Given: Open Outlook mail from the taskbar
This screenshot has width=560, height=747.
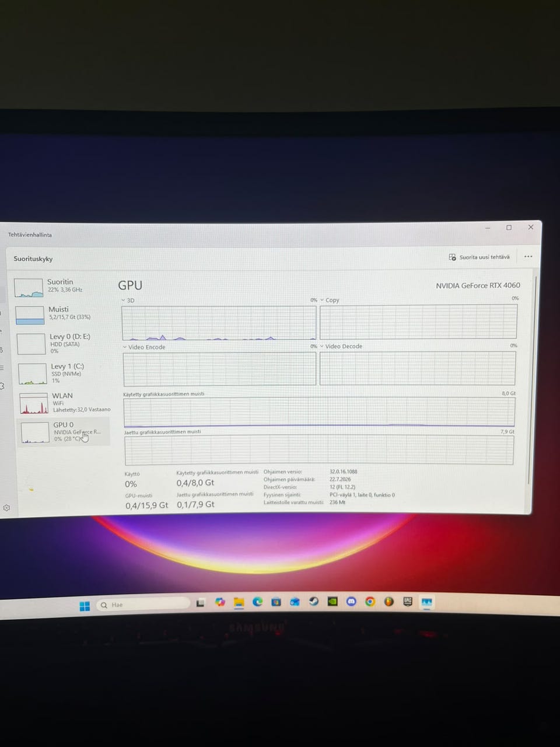Looking at the screenshot, I should click(x=295, y=602).
